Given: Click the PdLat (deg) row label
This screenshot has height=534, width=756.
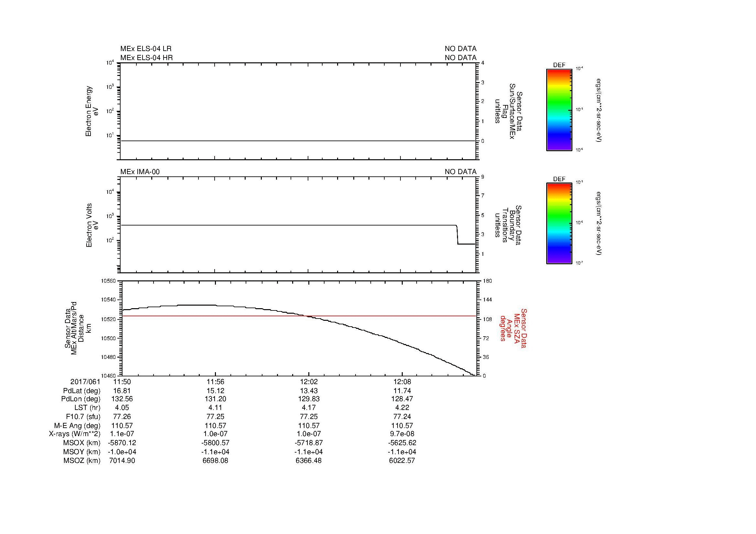Looking at the screenshot, I should click(x=82, y=391).
